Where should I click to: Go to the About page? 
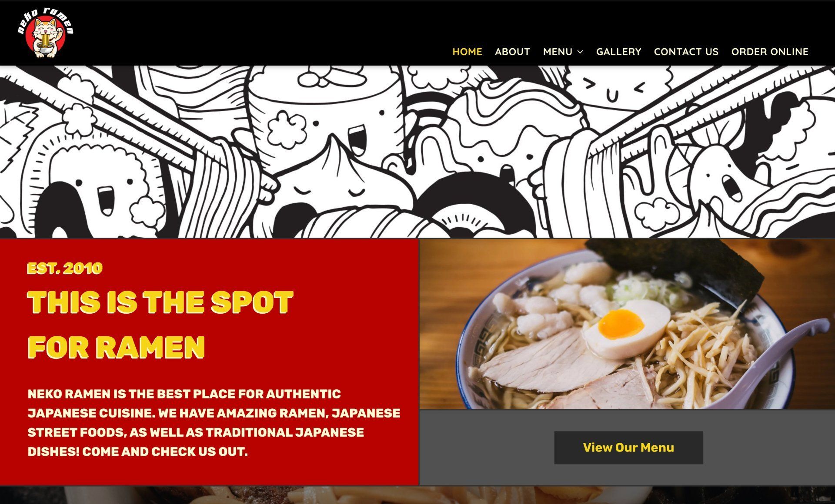click(512, 52)
